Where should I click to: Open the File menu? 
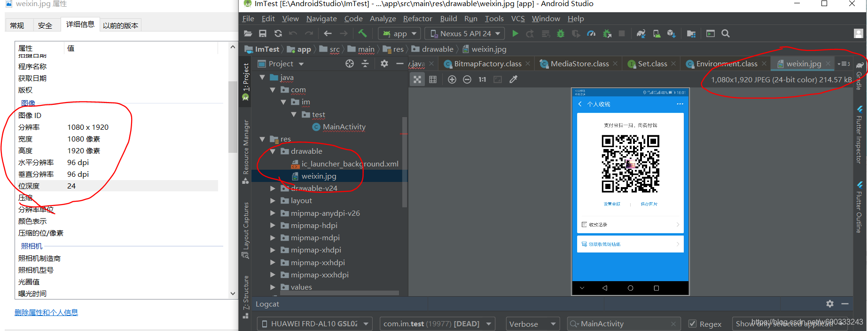click(x=248, y=19)
